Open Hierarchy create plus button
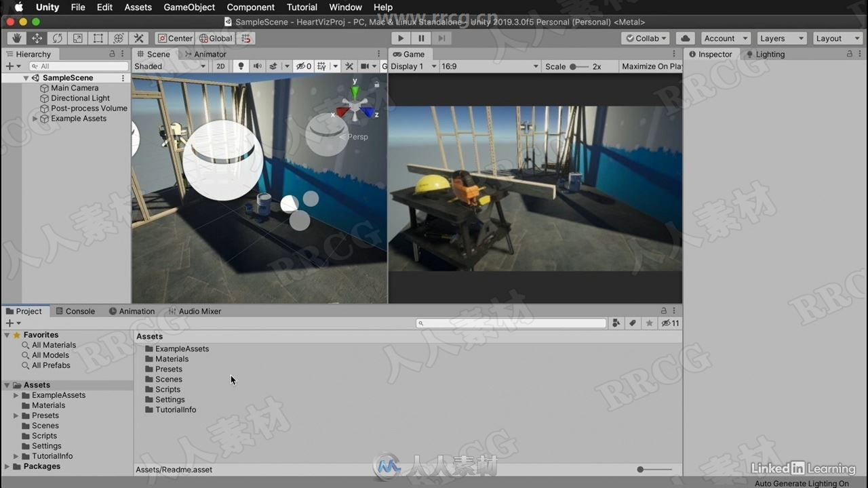Screen dimensions: 868x488 point(13,66)
